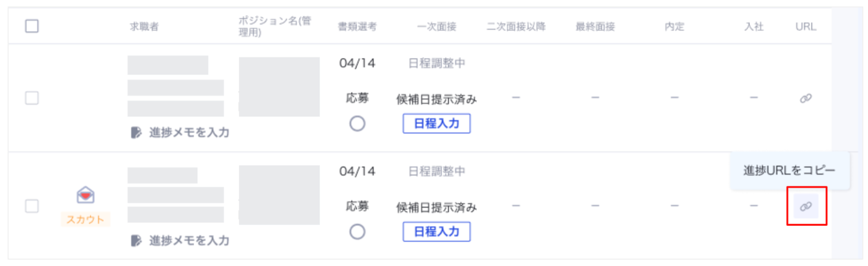868x266 pixels.
Task: Click the スカウト badge label
Action: pos(85,220)
